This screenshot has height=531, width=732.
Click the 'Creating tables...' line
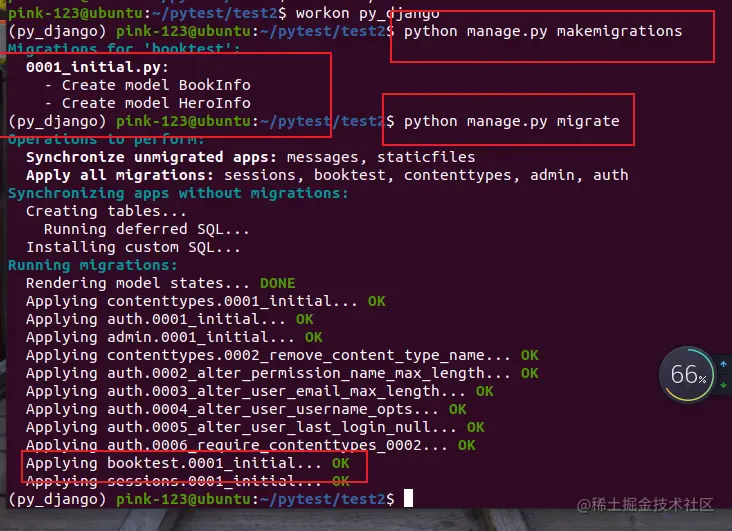[106, 212]
